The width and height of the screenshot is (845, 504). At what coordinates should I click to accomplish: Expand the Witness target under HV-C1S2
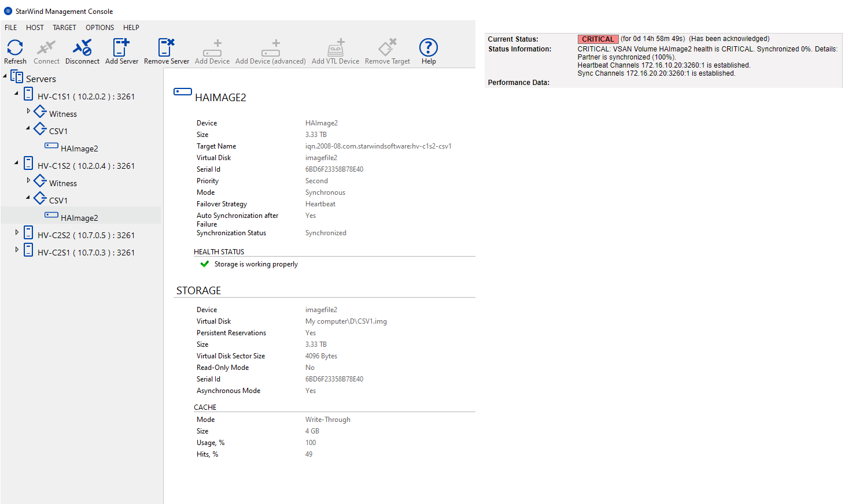pyautogui.click(x=28, y=180)
